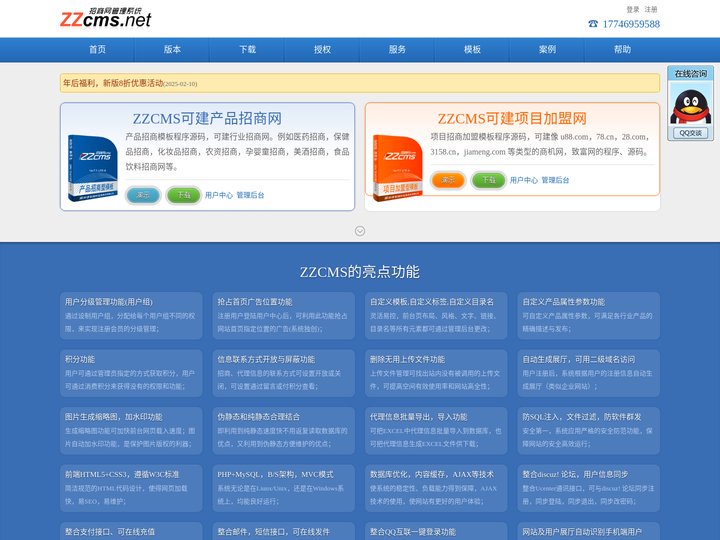Image resolution: width=720 pixels, height=540 pixels.
Task: Select the 删除无用上传文件功能 feature card
Action: (x=436, y=373)
